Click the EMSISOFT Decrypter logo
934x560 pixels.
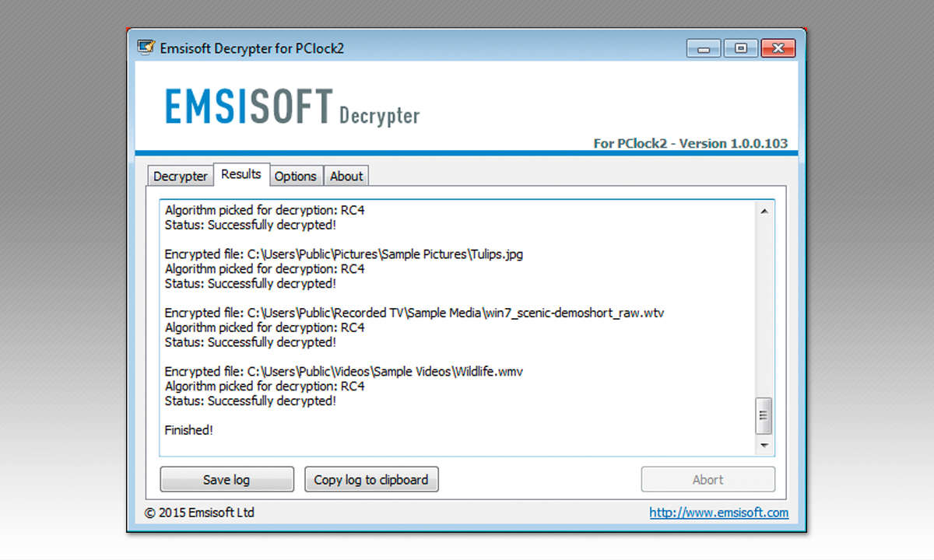(x=292, y=107)
